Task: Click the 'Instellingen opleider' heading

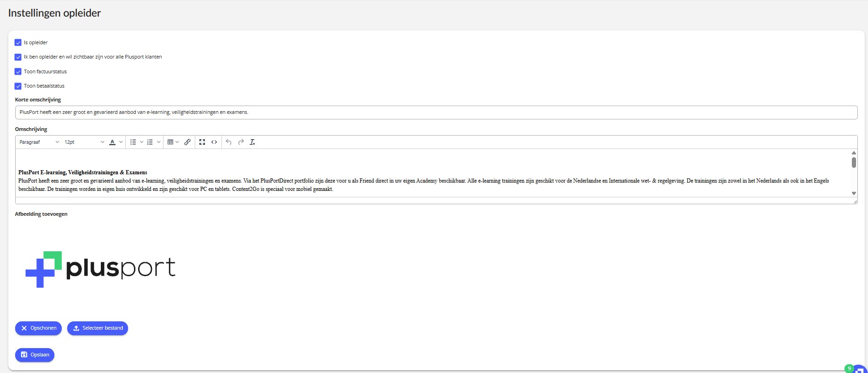Action: [54, 13]
